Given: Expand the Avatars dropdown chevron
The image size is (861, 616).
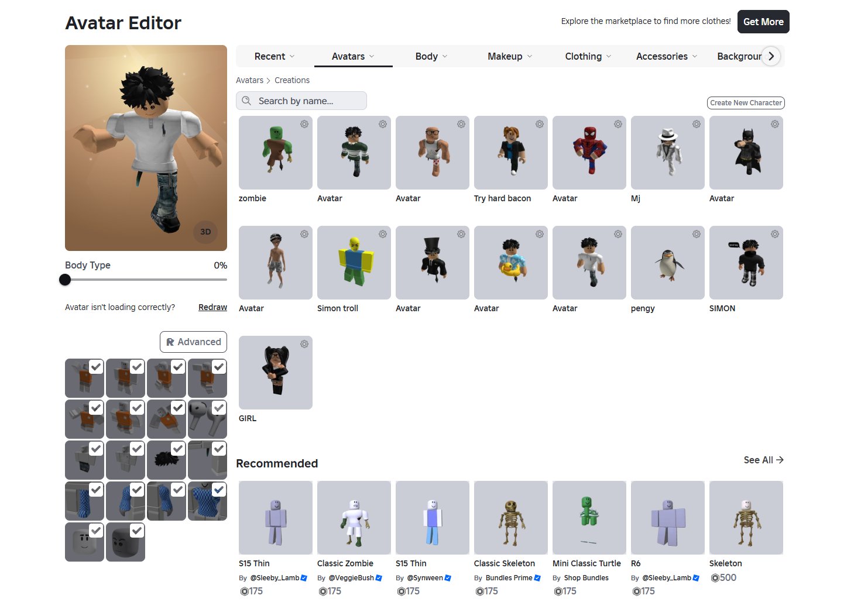Looking at the screenshot, I should 372,56.
